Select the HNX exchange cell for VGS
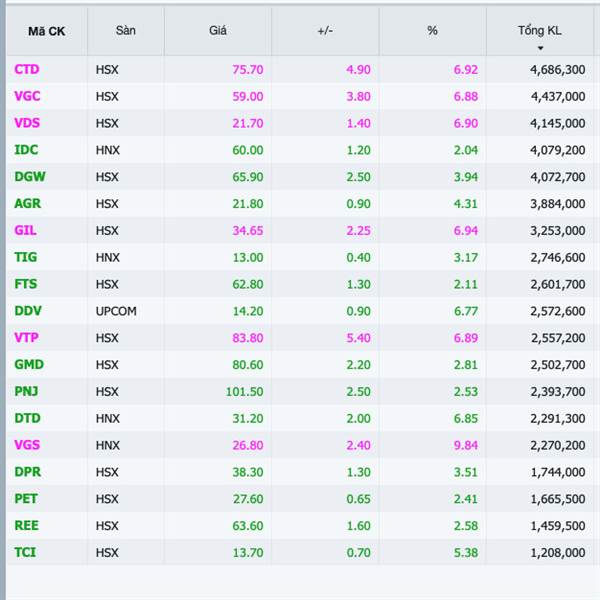 point(108,445)
